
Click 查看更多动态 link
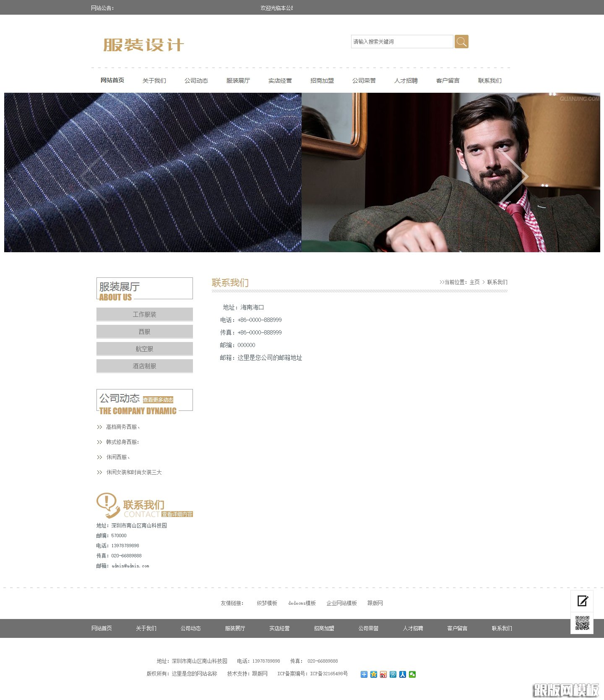pos(158,400)
